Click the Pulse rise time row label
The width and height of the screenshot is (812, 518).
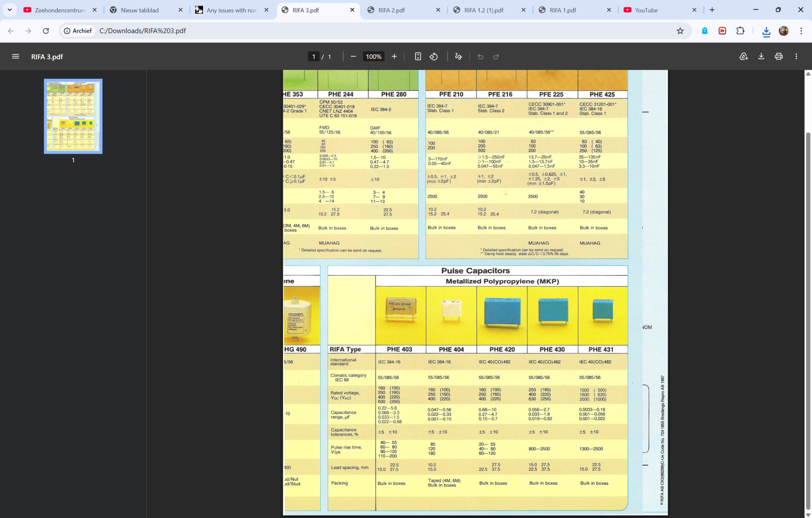pyautogui.click(x=346, y=449)
